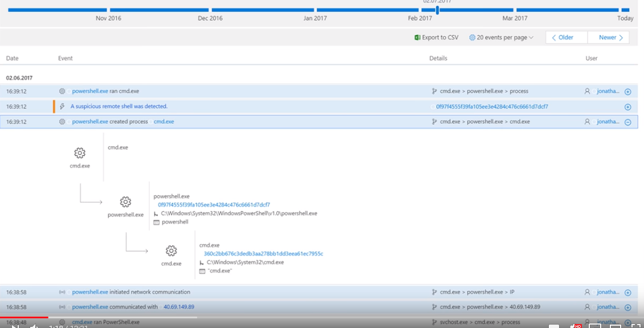Click lightning alert icon in suspicious remote shell row
Viewport: 644px width, 328px height.
tap(62, 106)
